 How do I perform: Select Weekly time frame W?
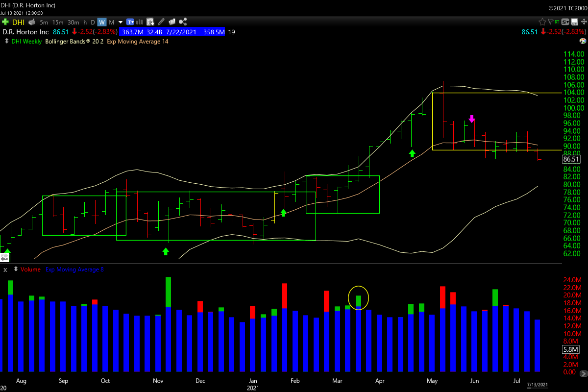(102, 22)
